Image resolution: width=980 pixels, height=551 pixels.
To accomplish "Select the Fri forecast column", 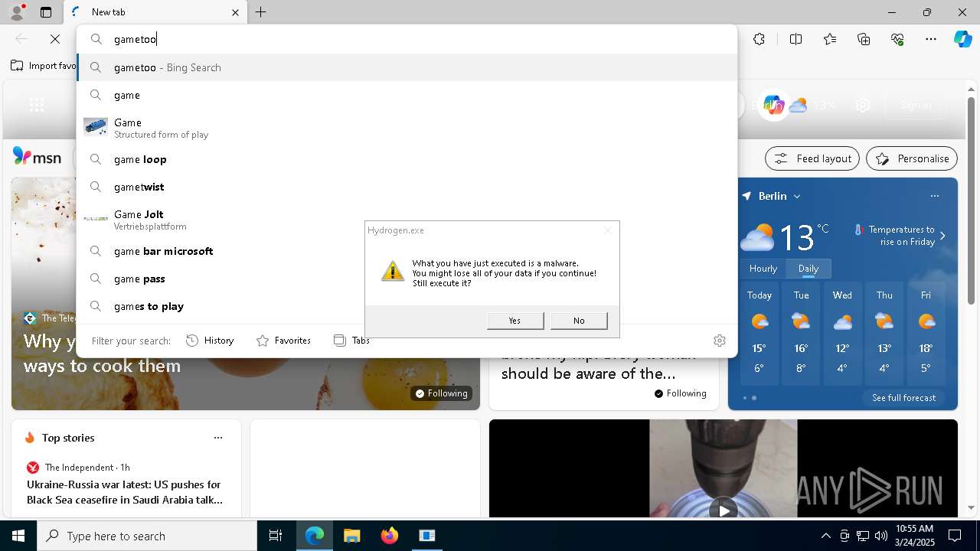I will [x=926, y=332].
